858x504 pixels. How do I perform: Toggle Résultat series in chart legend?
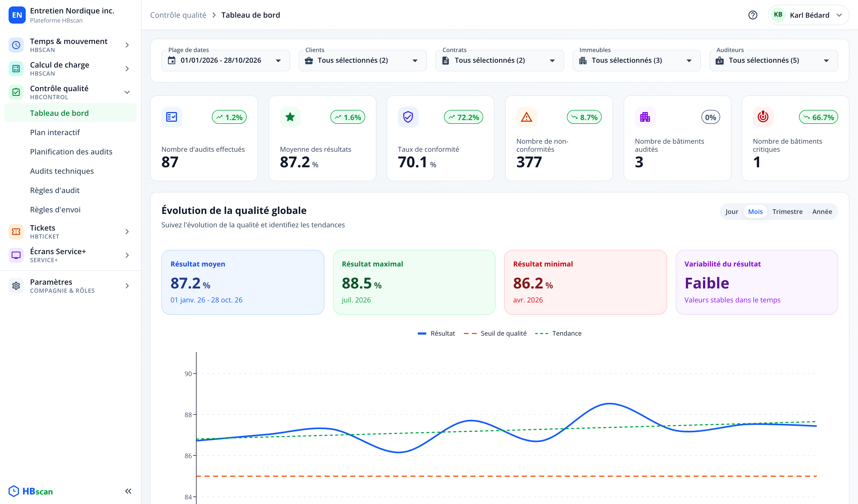436,333
